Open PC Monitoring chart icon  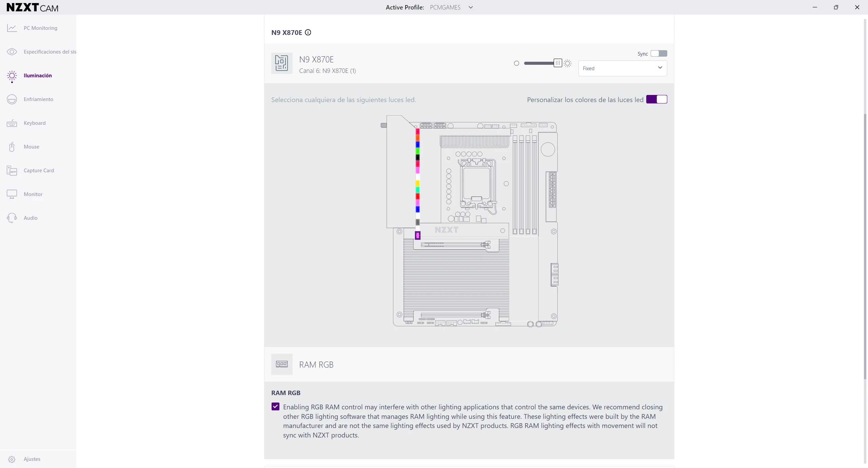12,28
